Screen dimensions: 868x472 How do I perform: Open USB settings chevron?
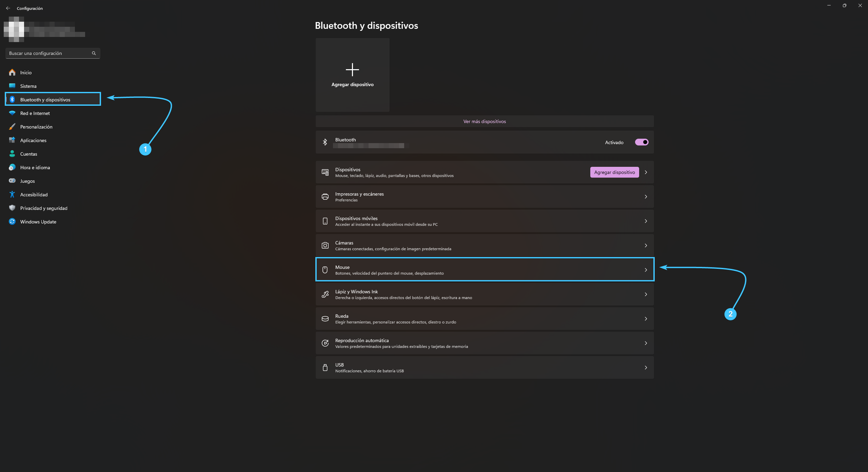646,368
